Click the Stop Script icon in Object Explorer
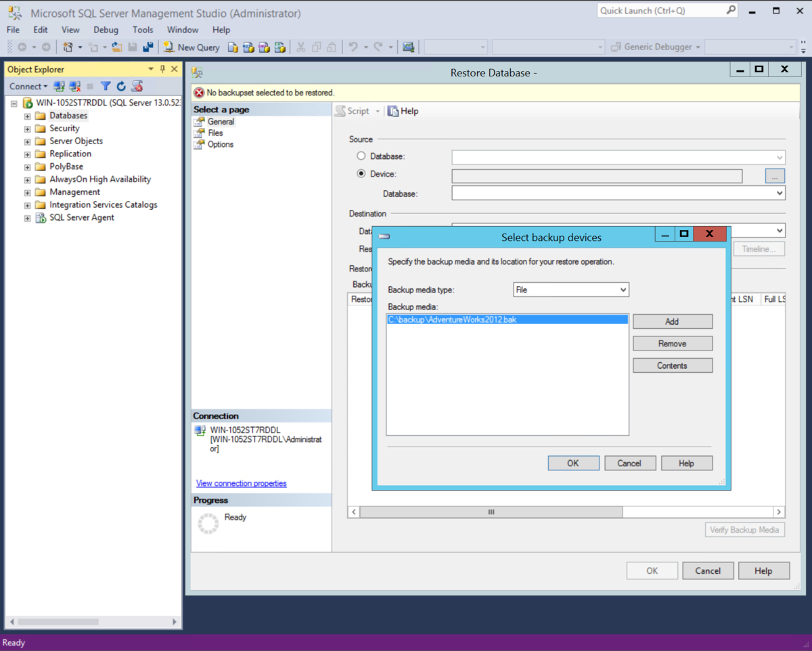Screen dimensions: 812x651 (x=137, y=86)
